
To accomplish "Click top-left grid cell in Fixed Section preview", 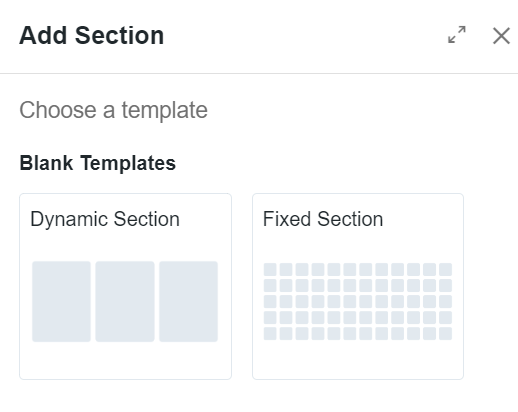I will click(270, 269).
